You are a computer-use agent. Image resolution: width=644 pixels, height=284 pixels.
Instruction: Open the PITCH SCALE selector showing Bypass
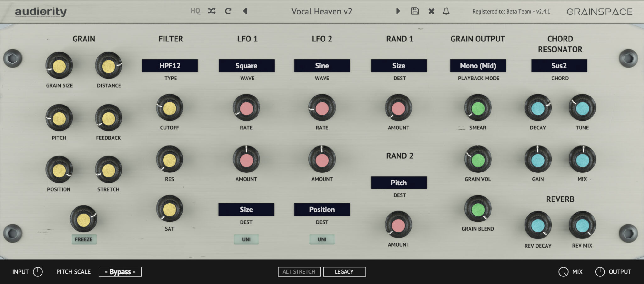click(120, 271)
